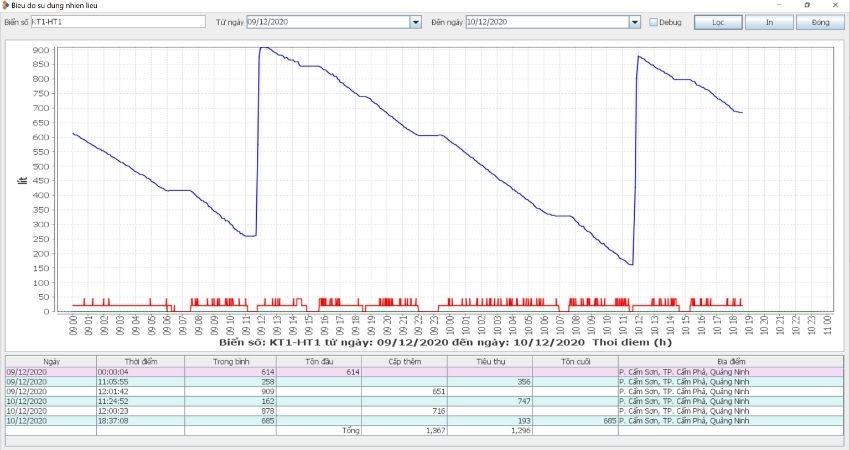
Task: Click the Lọc filter button
Action: pos(718,22)
